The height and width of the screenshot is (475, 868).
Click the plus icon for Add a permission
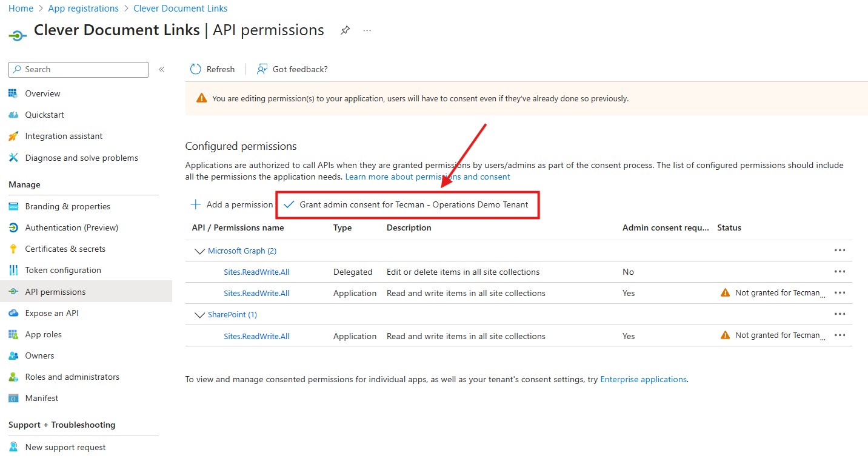(x=195, y=204)
